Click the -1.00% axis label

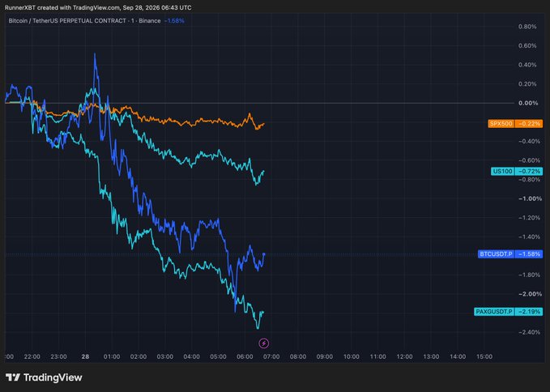click(530, 198)
